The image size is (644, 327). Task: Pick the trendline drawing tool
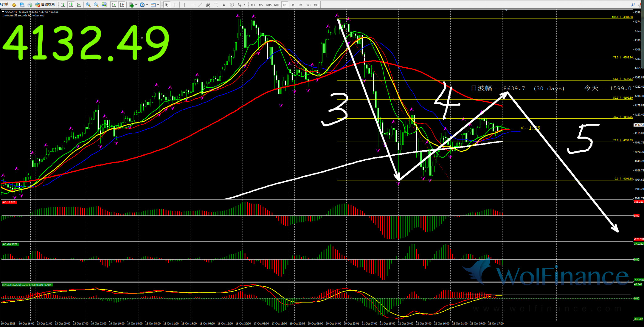(200, 5)
